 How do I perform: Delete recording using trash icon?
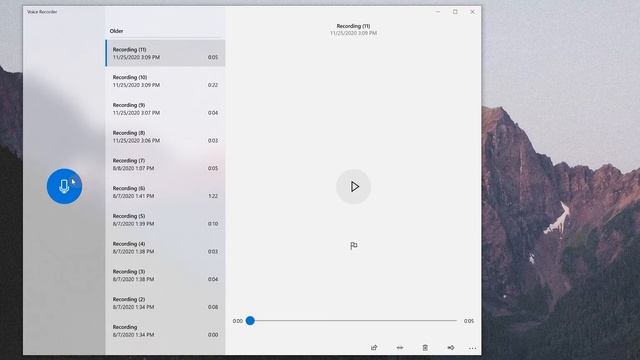point(425,348)
